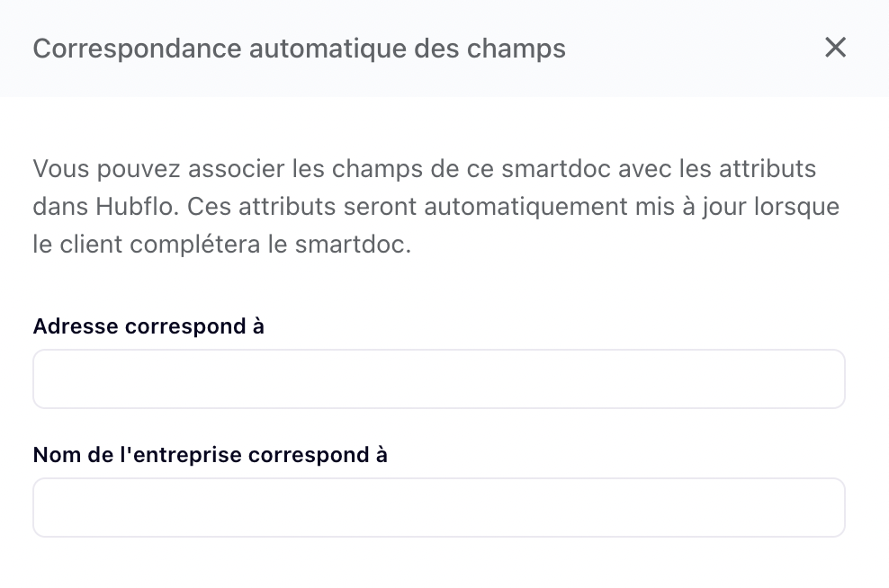Click the description paragraph about smartdoc attributes
Viewport: 889px width, 588px height.
(436, 206)
